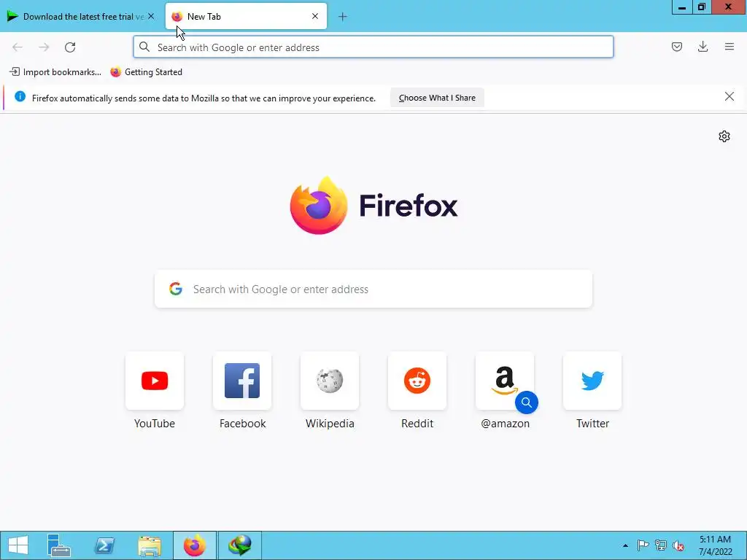Click Import bookmarks in bookmarks toolbar

point(55,72)
